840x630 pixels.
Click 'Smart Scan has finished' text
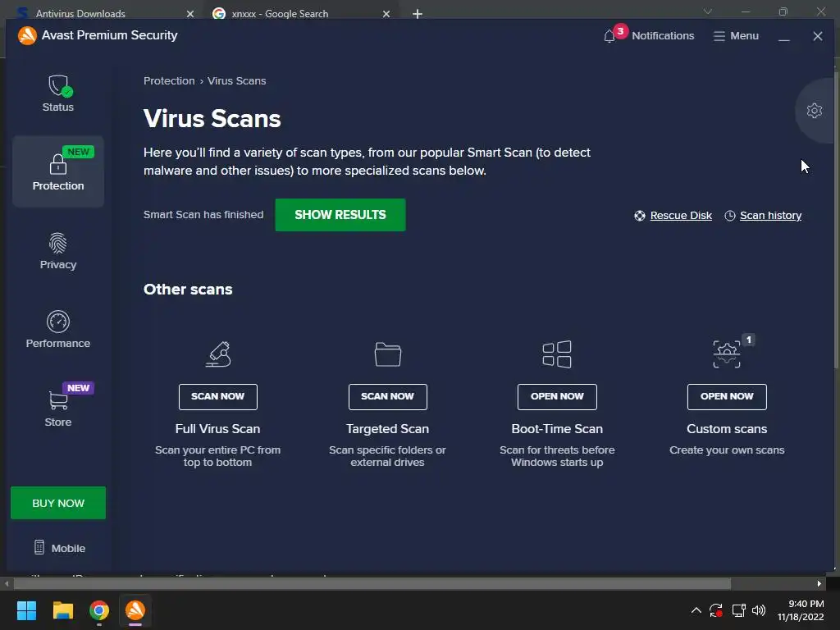tap(203, 215)
